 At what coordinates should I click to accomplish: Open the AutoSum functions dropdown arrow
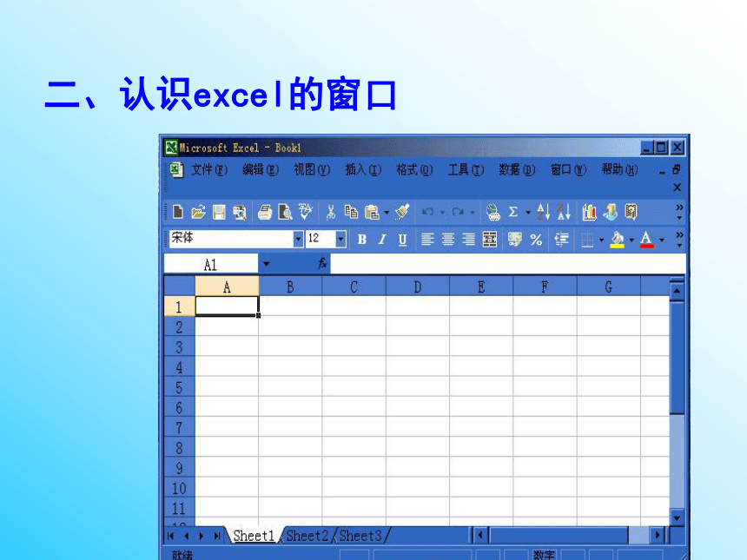[x=528, y=213]
